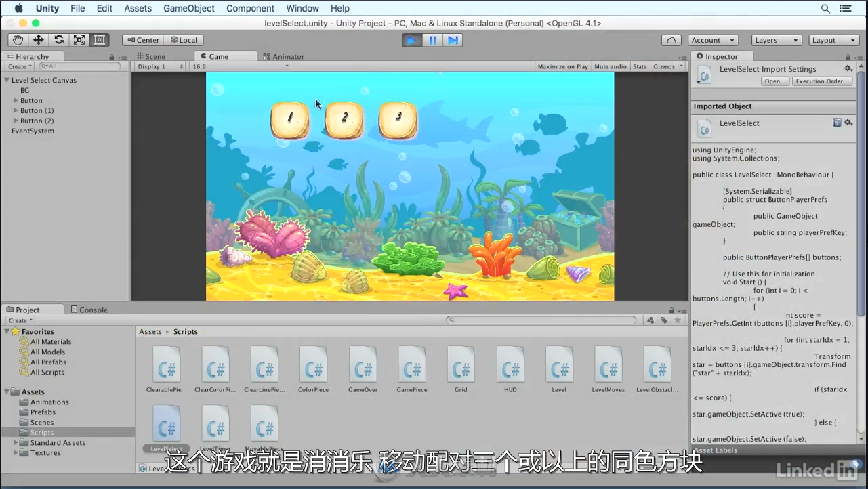Click Save search star icon
Image resolution: width=868 pixels, height=489 pixels.
(x=678, y=320)
